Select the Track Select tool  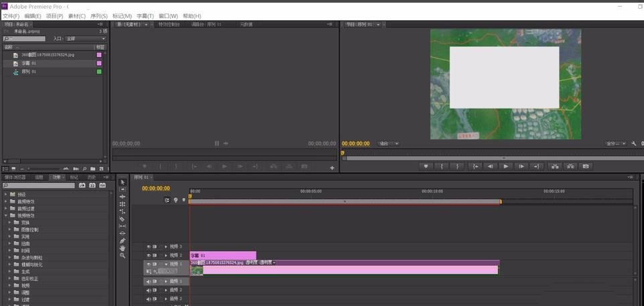123,189
